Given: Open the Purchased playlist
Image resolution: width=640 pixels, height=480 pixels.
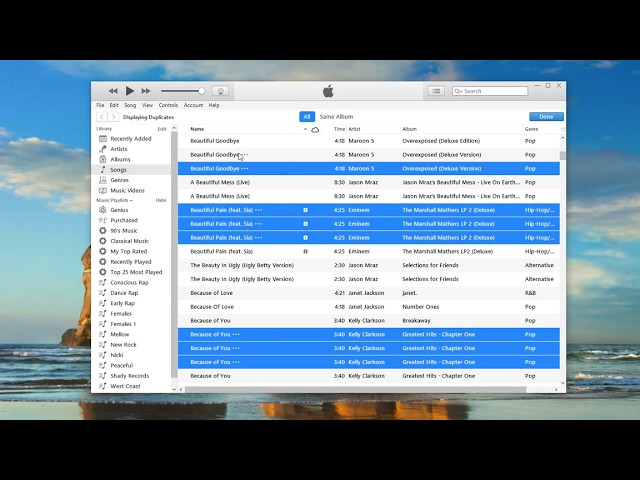Looking at the screenshot, I should tap(124, 220).
